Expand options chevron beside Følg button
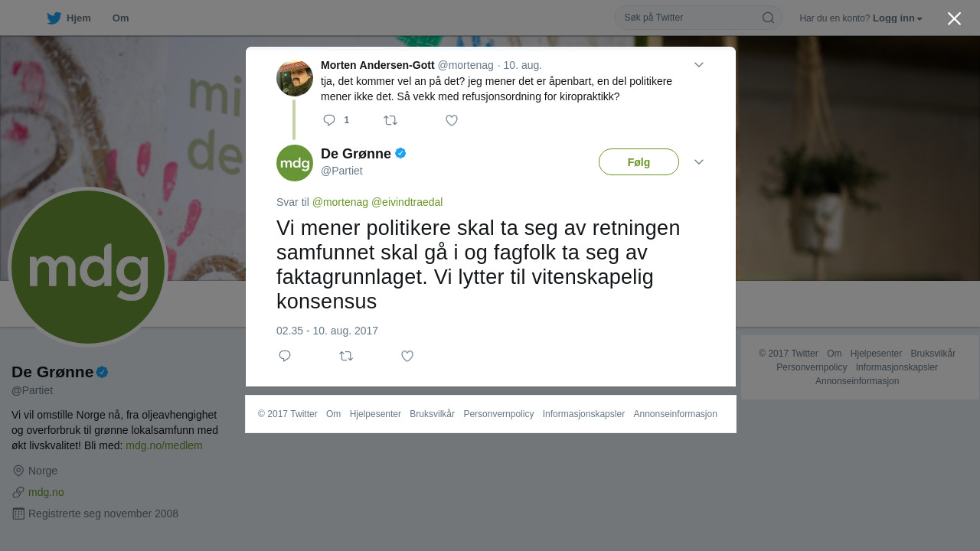 pyautogui.click(x=699, y=162)
